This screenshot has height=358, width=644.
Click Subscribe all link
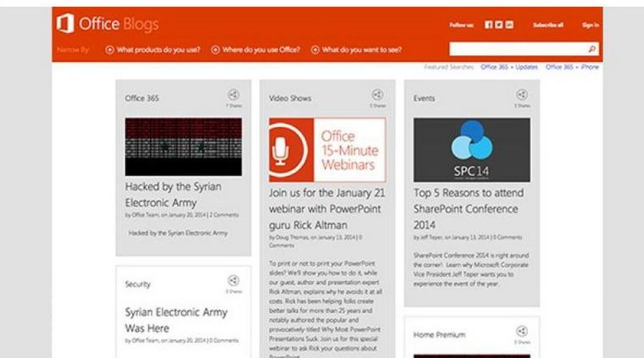pos(548,25)
